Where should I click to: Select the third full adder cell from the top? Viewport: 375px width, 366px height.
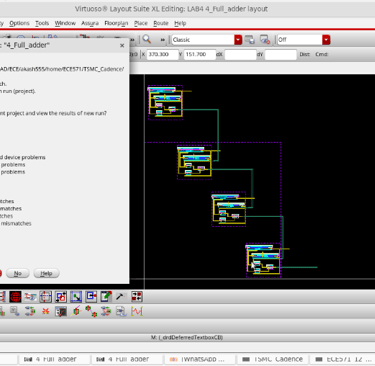(x=229, y=209)
